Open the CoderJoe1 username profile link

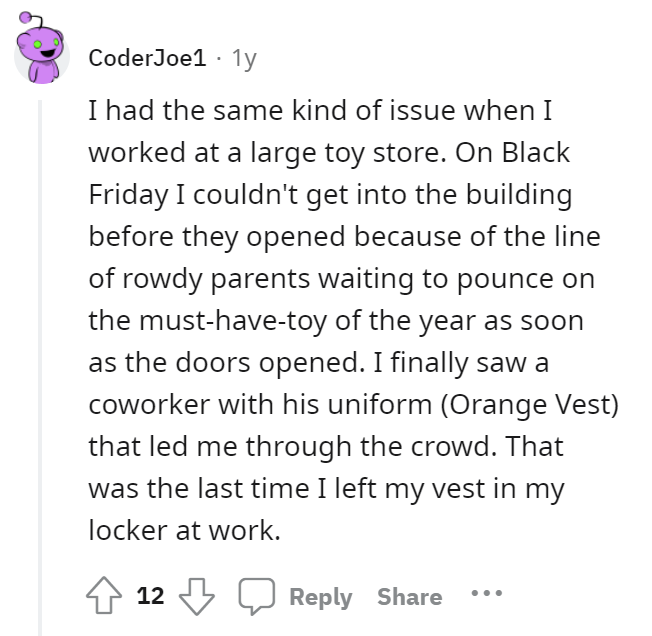pyautogui.click(x=149, y=58)
